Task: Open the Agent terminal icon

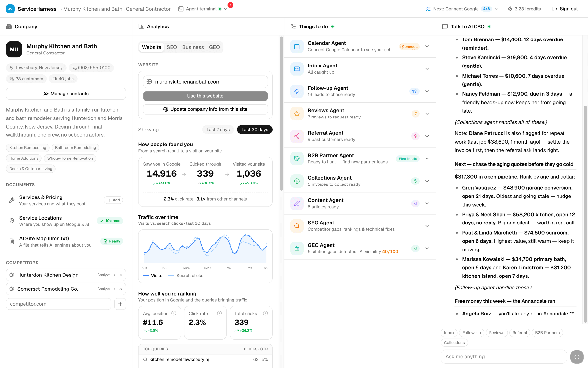Action: (181, 9)
